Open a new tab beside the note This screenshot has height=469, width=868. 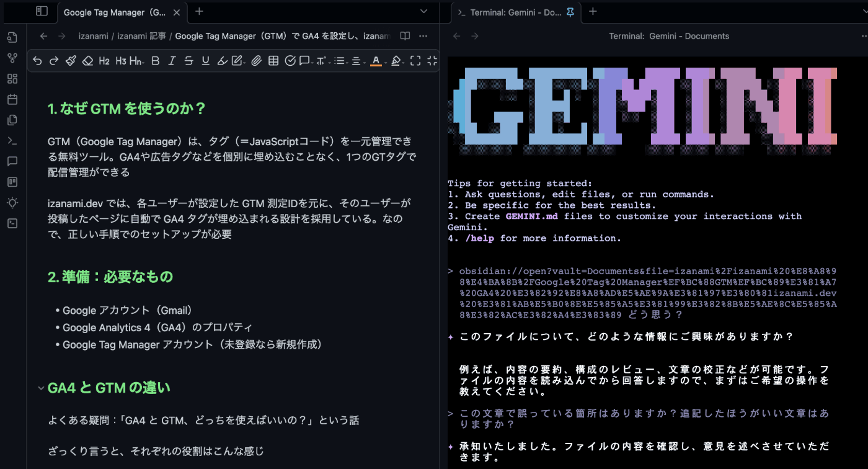pyautogui.click(x=199, y=11)
